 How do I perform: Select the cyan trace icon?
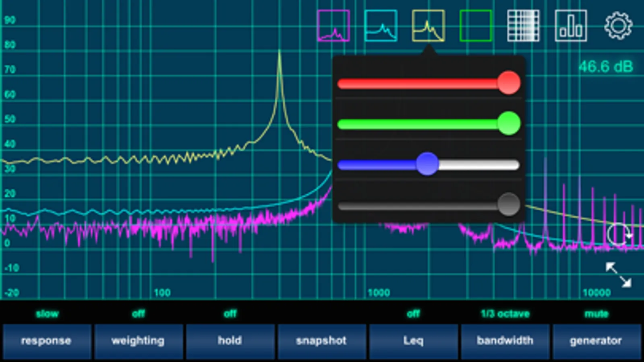point(381,26)
